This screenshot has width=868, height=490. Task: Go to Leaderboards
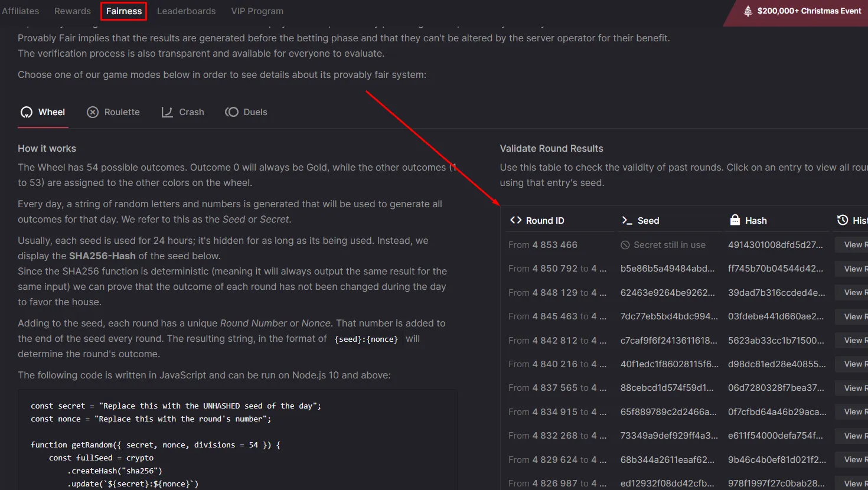(186, 11)
